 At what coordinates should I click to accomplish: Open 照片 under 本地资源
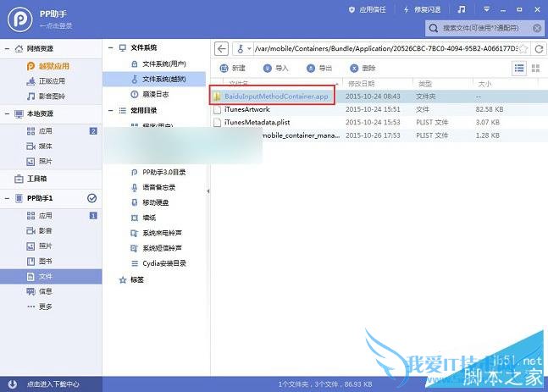coord(40,161)
